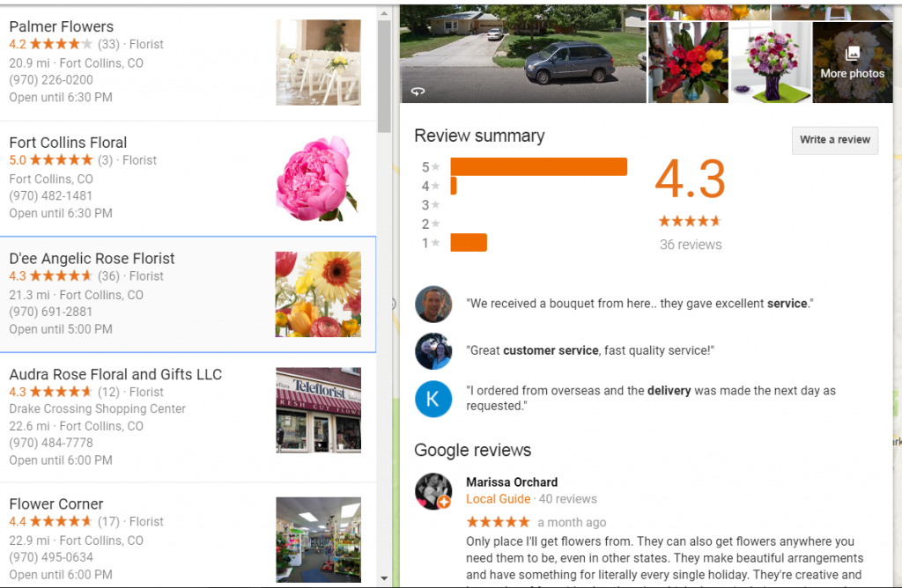Click the list scrollbar up arrow
The width and height of the screenshot is (902, 588).
click(384, 12)
